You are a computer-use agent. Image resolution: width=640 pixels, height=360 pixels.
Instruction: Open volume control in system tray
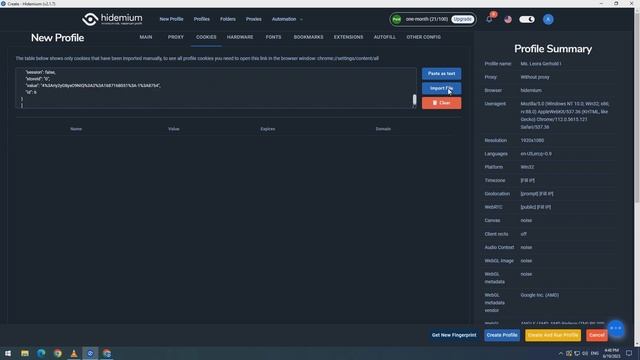585,353
